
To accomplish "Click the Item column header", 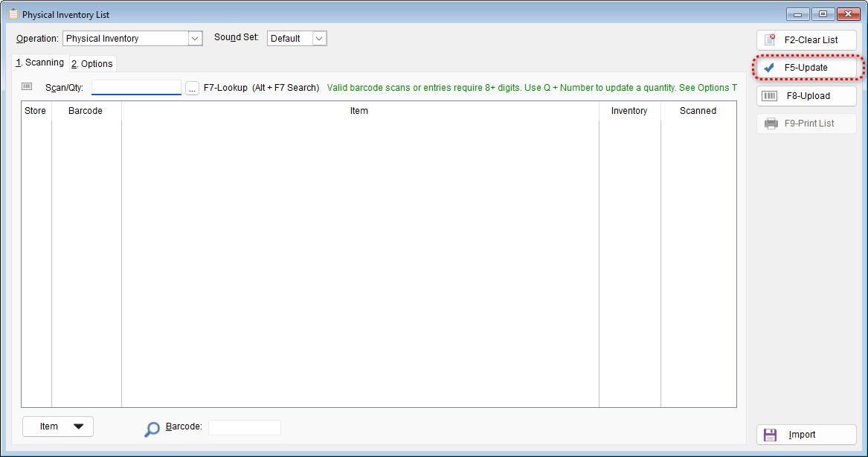I will (x=359, y=111).
